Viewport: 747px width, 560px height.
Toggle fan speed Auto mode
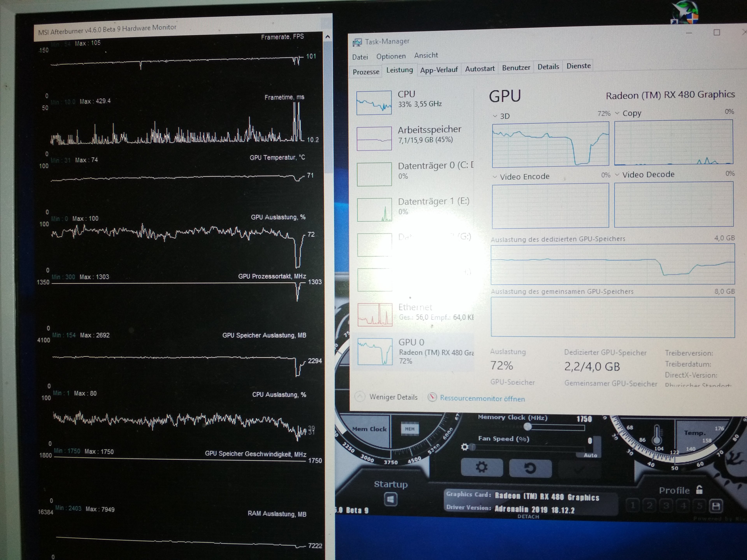[590, 455]
